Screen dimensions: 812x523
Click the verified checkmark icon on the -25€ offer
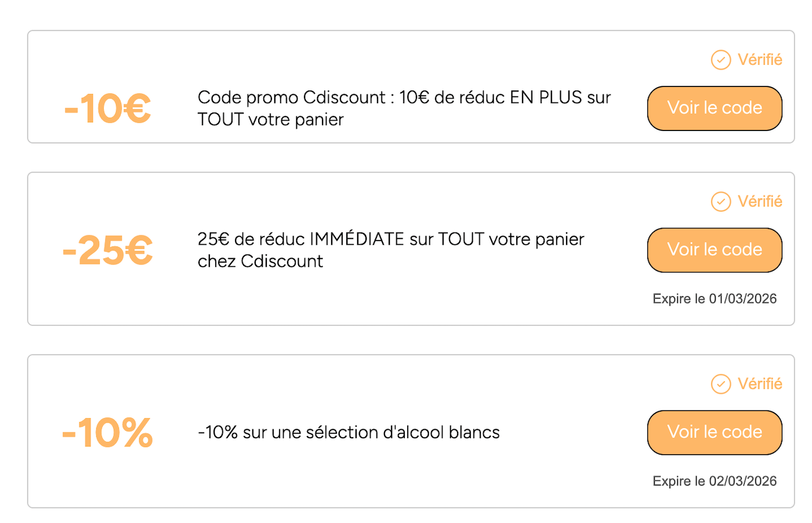720,202
